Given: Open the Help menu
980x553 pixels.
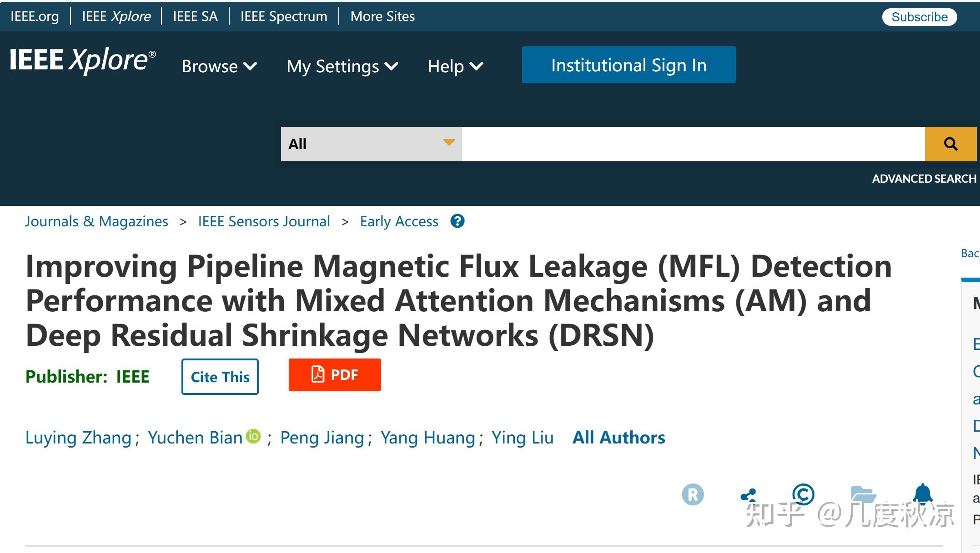Looking at the screenshot, I should pyautogui.click(x=455, y=66).
